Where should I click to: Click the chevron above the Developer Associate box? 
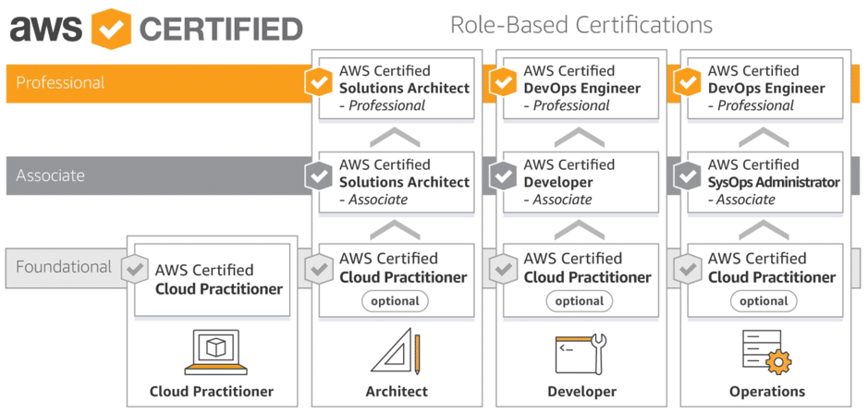pos(581,138)
